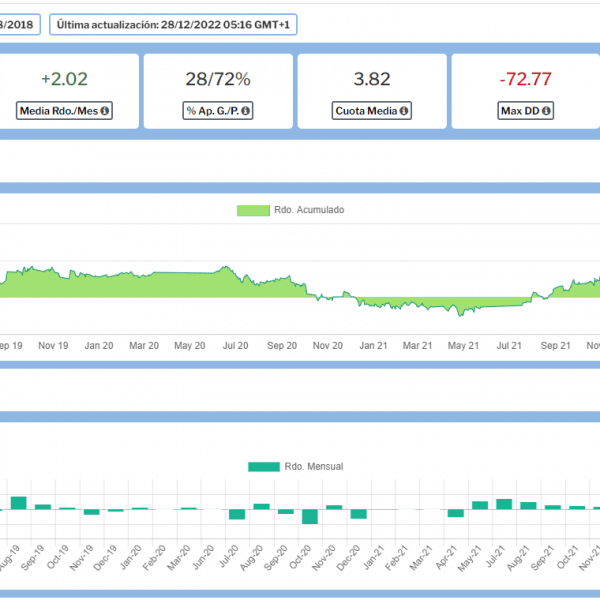Image resolution: width=600 pixels, height=600 pixels.
Task: Click the Jan 20 axis label on the accumulated chart
Action: (x=99, y=346)
